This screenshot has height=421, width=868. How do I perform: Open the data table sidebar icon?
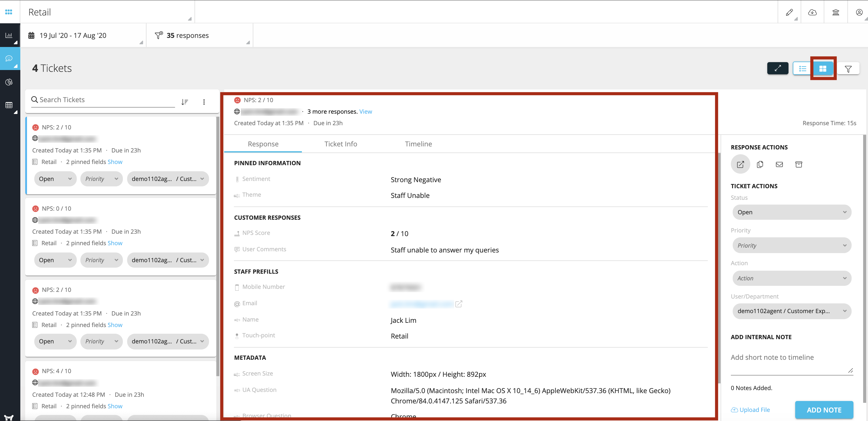9,105
